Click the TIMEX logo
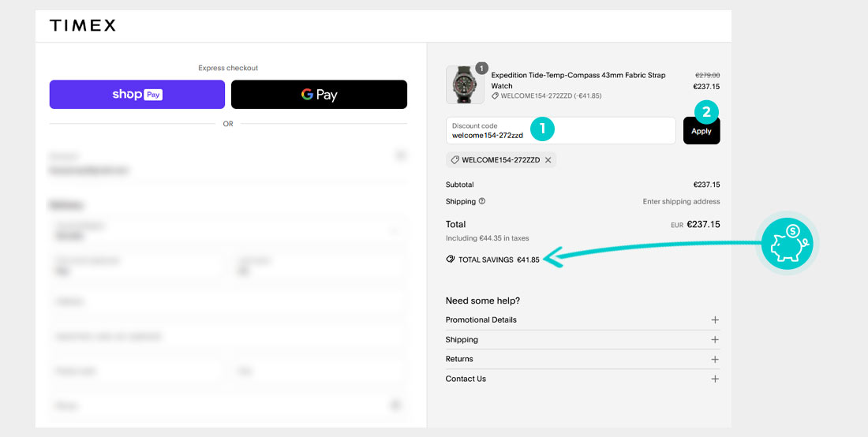 pos(83,25)
